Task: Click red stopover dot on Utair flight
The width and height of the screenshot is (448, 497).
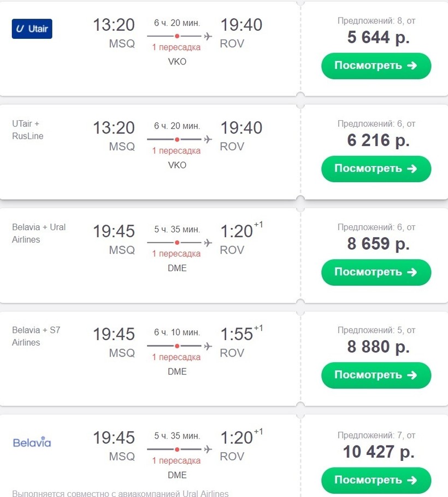Action: pyautogui.click(x=177, y=37)
